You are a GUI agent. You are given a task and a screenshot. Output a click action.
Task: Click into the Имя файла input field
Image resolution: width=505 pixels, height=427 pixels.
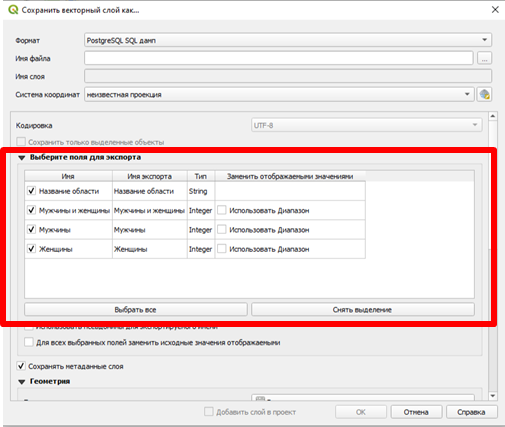(279, 58)
